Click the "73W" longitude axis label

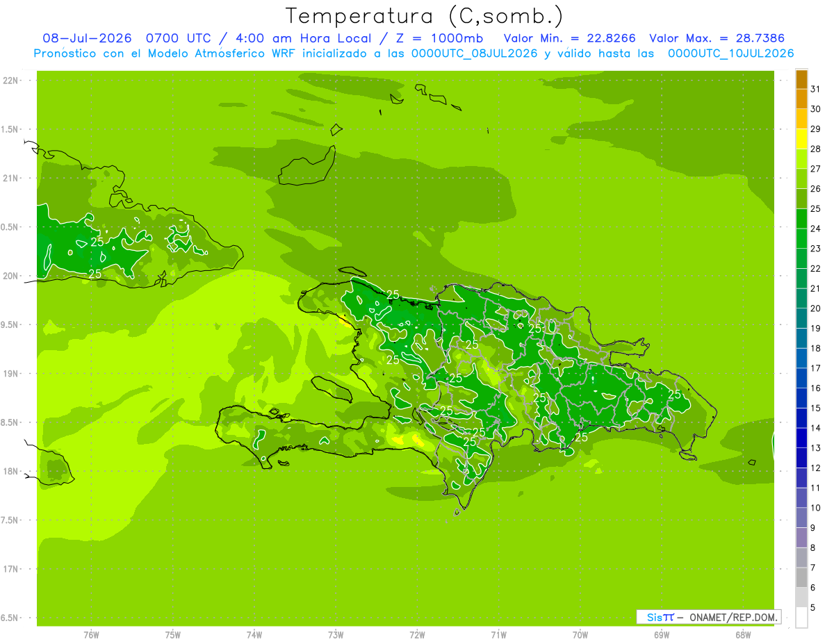[x=336, y=634]
